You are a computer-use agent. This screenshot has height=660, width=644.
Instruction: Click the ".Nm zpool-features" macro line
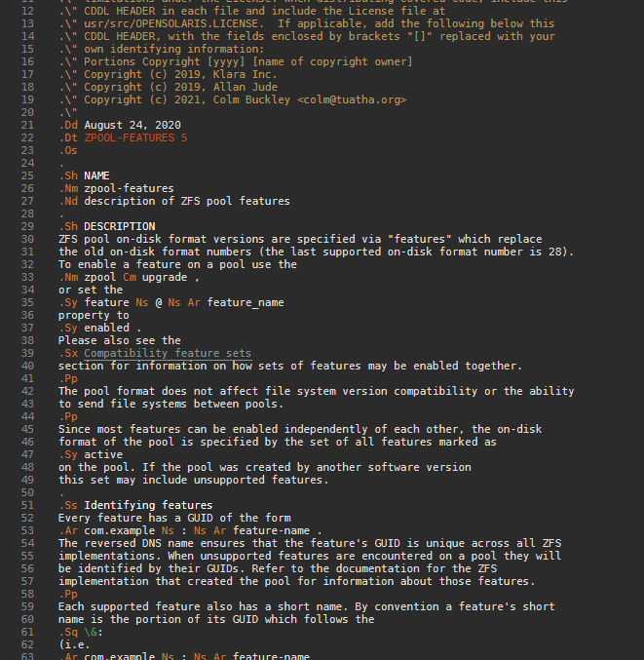coord(116,188)
